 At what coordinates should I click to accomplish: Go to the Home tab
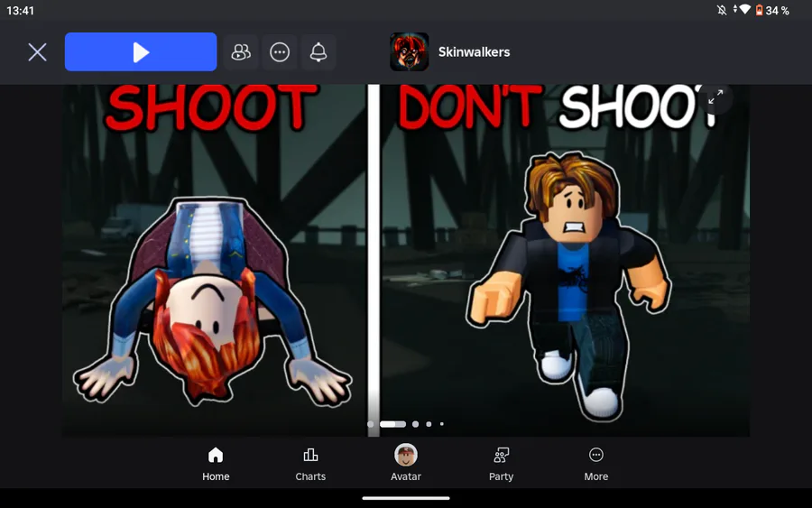click(x=216, y=464)
